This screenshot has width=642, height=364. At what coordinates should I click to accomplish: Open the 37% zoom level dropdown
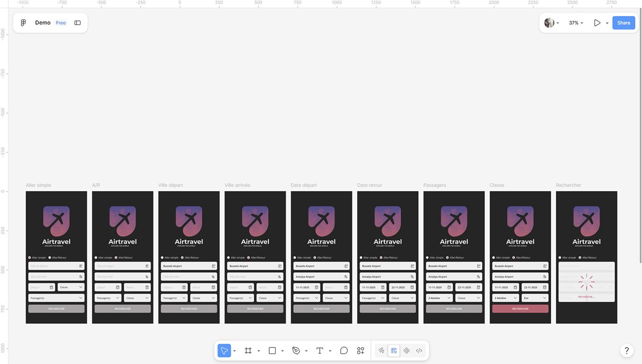point(576,23)
